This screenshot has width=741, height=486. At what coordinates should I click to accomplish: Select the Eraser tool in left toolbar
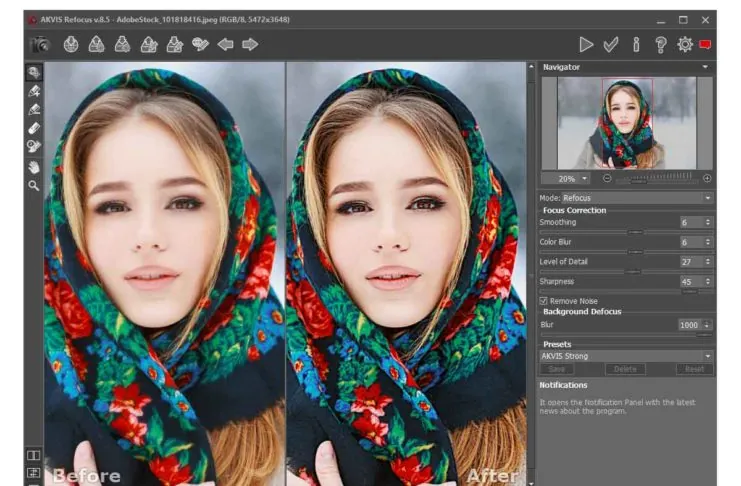point(34,128)
